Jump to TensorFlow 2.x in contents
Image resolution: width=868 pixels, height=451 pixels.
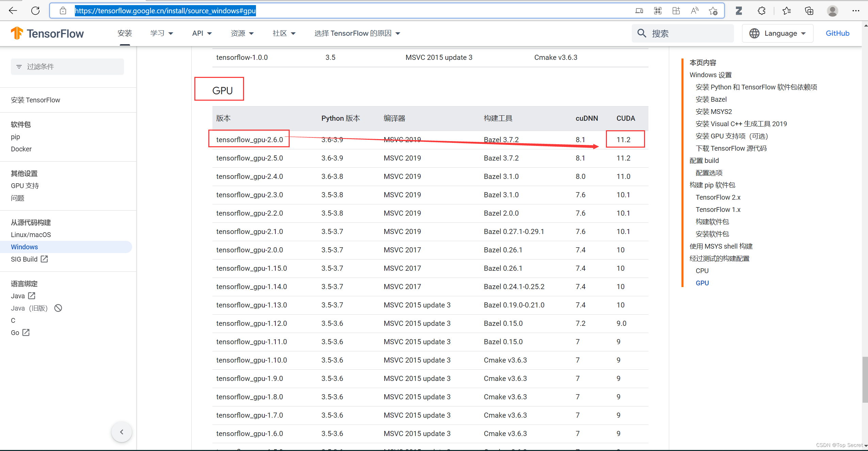[x=718, y=197]
